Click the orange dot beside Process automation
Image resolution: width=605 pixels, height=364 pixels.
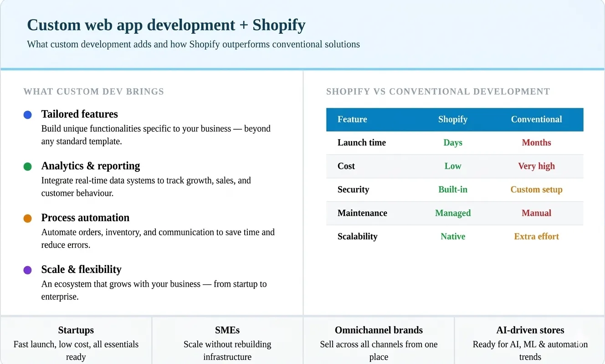[x=27, y=219]
